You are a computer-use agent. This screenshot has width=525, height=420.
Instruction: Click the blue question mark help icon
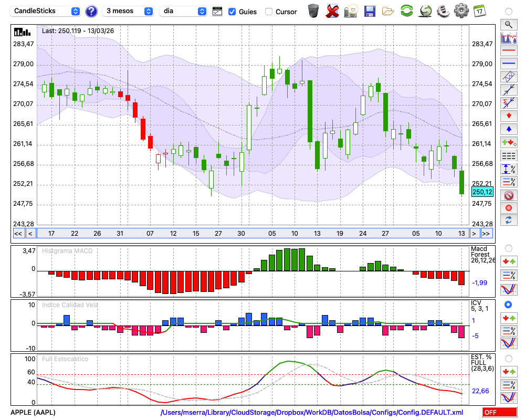[91, 11]
